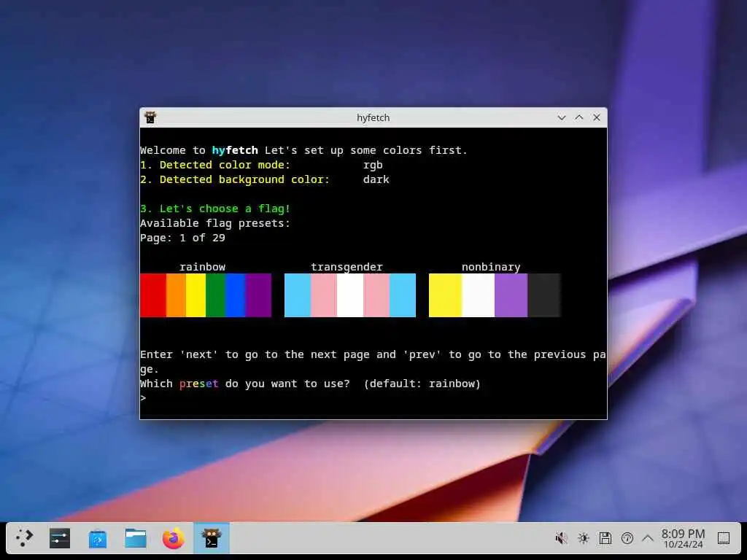
Task: Open the brightness tray icon
Action: coord(583,538)
